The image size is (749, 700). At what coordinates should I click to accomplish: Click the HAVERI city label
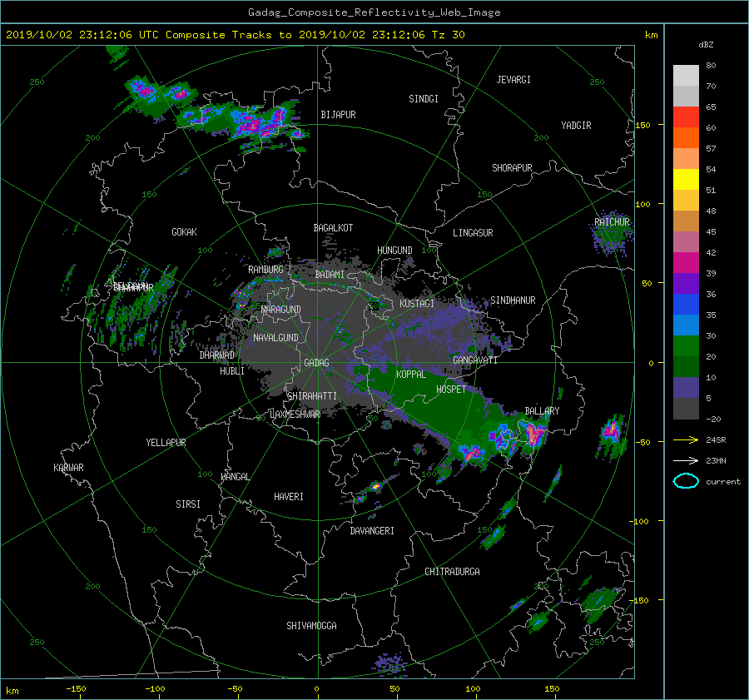[289, 497]
